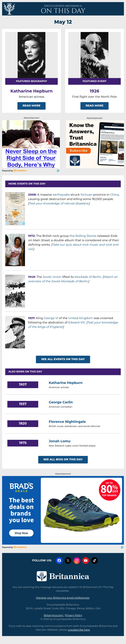
Task: Click See All Events On This Day
Action: (63, 359)
